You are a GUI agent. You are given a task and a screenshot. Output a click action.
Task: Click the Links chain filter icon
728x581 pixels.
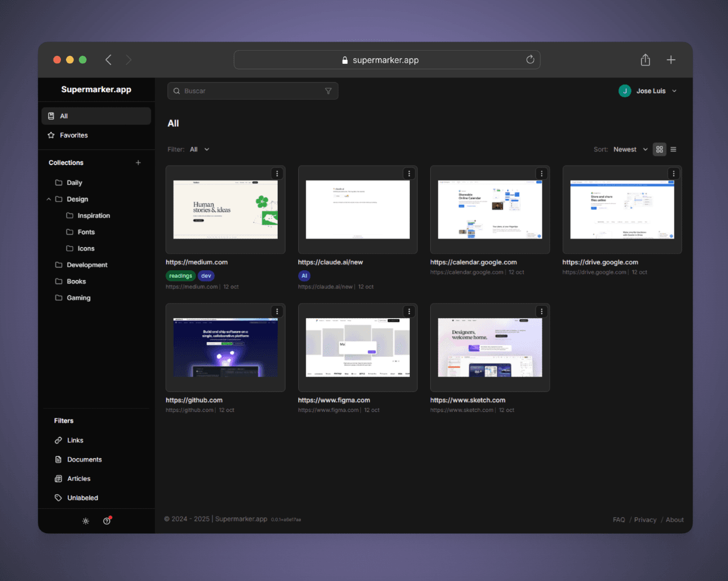58,440
